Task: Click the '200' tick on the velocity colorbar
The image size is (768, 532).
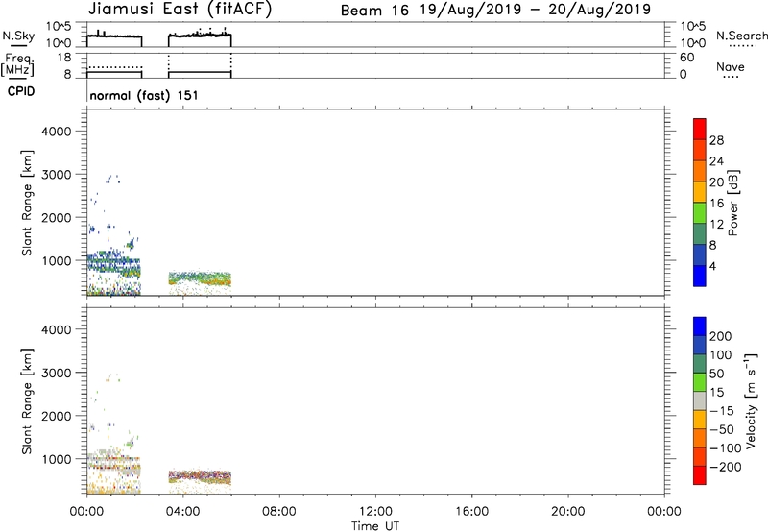Action: click(721, 336)
